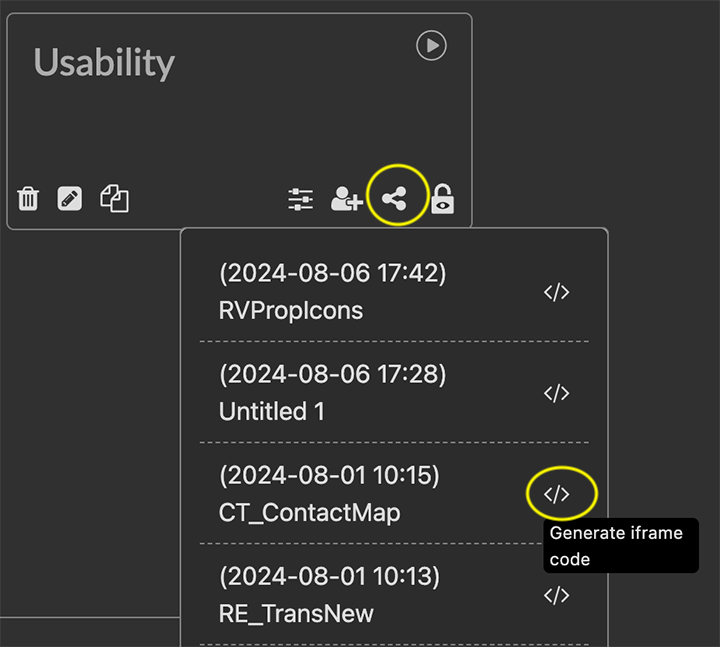The width and height of the screenshot is (720, 647).
Task: Generate iframe code for CT_ContactMap
Action: [x=557, y=494]
